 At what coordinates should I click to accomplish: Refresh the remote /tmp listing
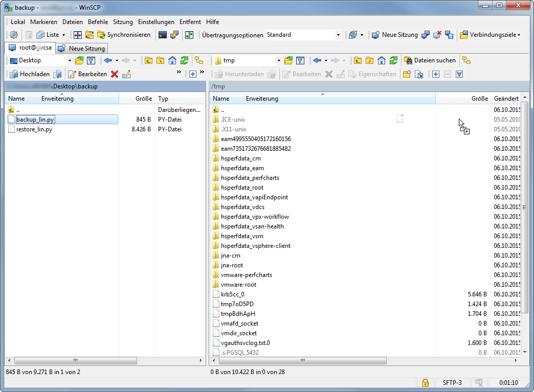394,60
